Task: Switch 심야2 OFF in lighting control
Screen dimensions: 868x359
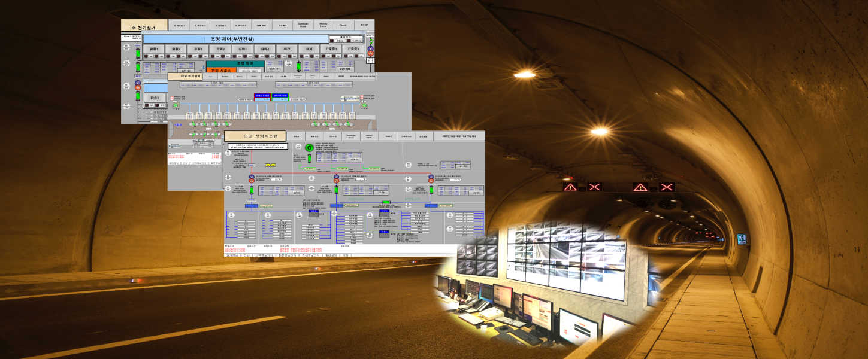Action: coord(273,57)
